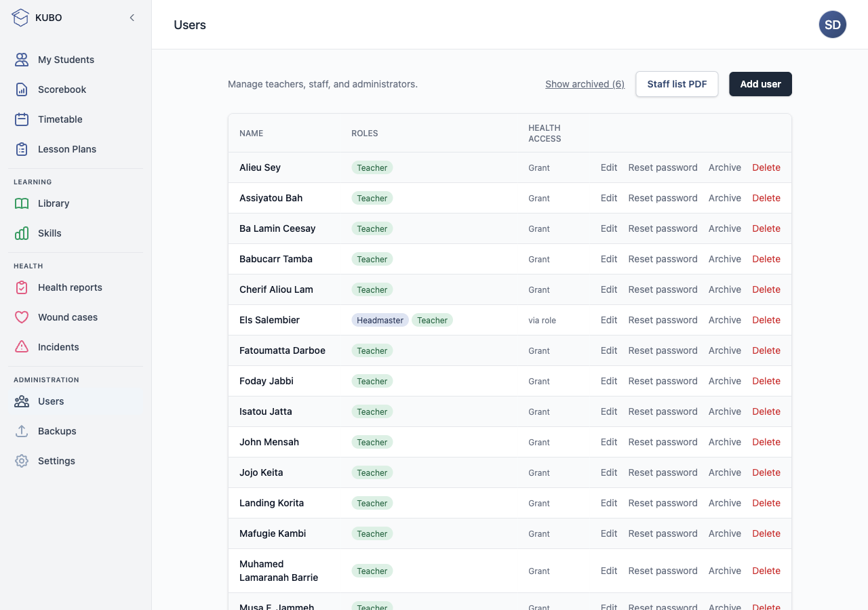The image size is (868, 610).
Task: Click the Scorebook chart-file icon
Action: [22, 89]
